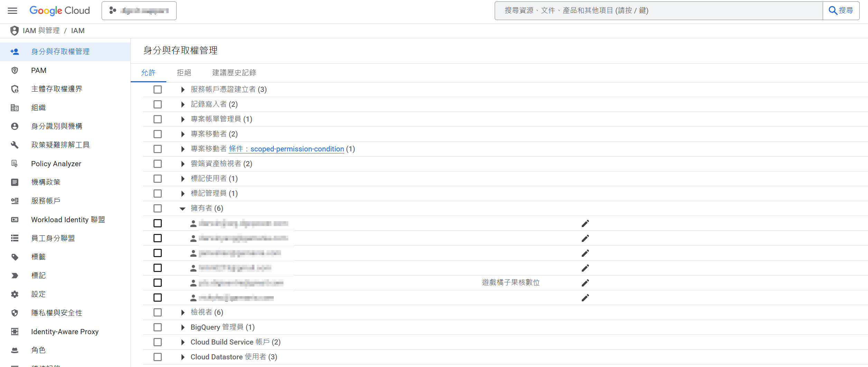Image resolution: width=868 pixels, height=367 pixels.
Task: Click the Identity-Aware Proxy sidebar icon
Action: point(15,332)
